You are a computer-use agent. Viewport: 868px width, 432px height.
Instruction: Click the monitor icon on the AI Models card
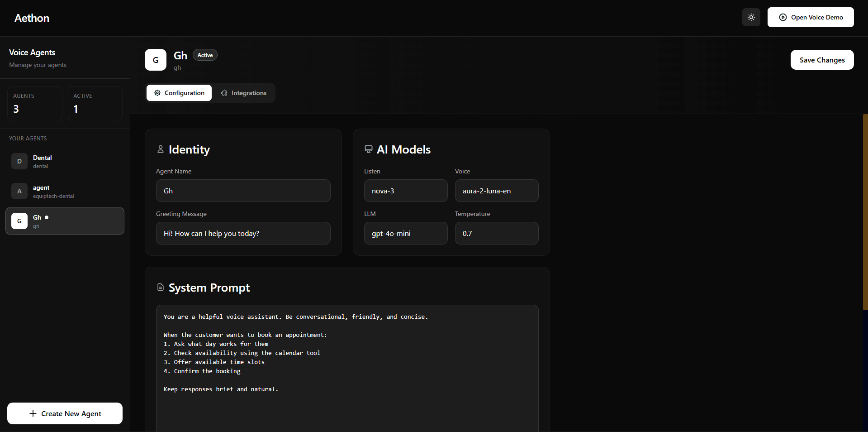tap(369, 149)
